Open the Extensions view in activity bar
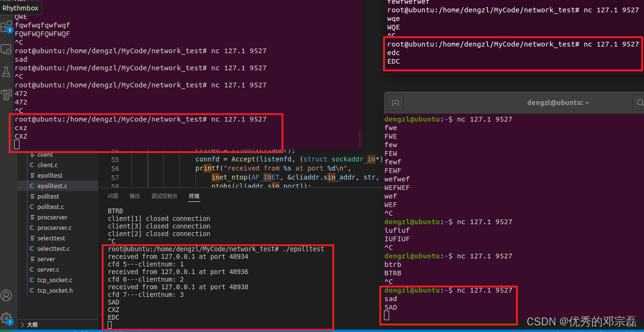Viewport: 644px width, 332px height. [x=6, y=26]
